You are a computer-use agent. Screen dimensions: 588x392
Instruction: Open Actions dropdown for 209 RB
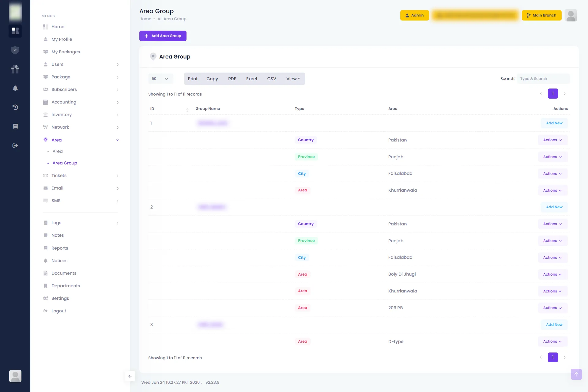tap(552, 308)
